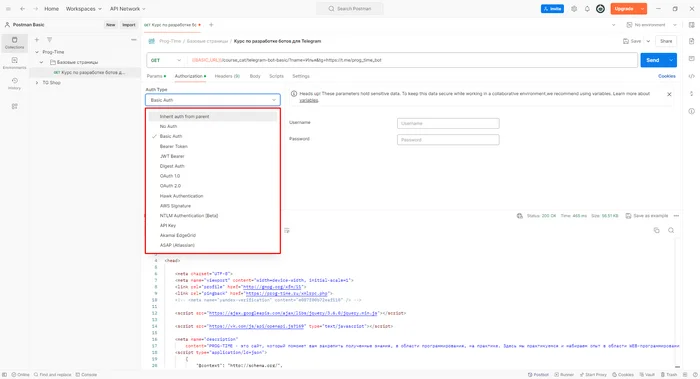The image size is (700, 379).
Task: Open the configure sidebar grid icon
Action: click(15, 106)
